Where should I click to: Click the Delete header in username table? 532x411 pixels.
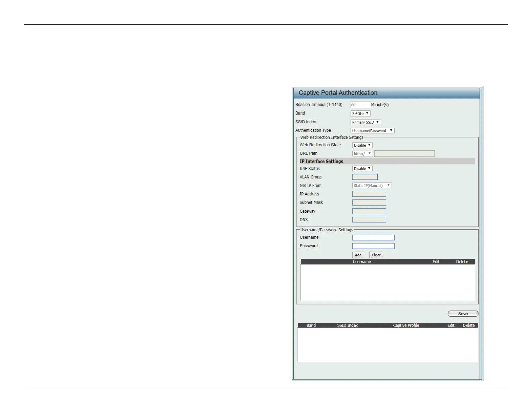462,262
